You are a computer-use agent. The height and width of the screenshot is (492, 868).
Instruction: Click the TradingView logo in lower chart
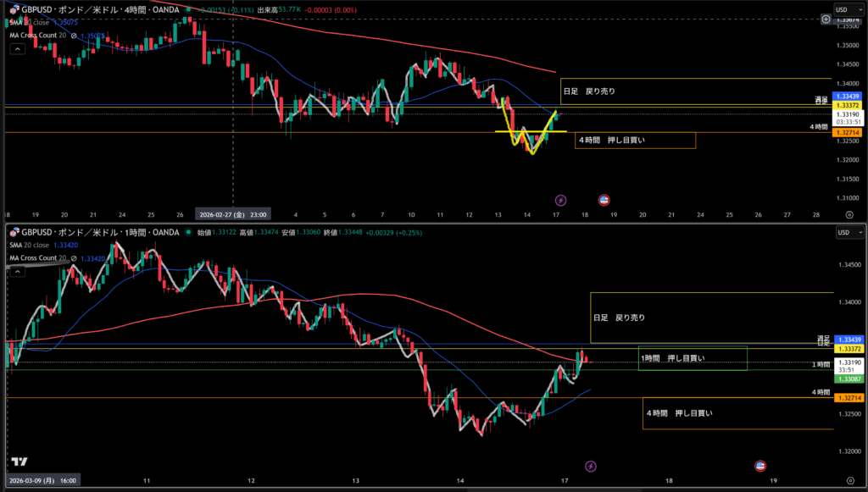(x=19, y=462)
